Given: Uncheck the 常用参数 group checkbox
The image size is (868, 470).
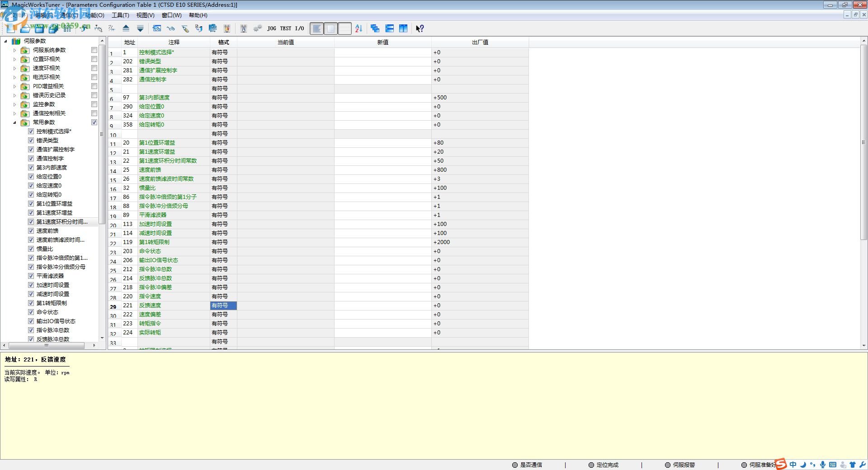Looking at the screenshot, I should (x=94, y=122).
